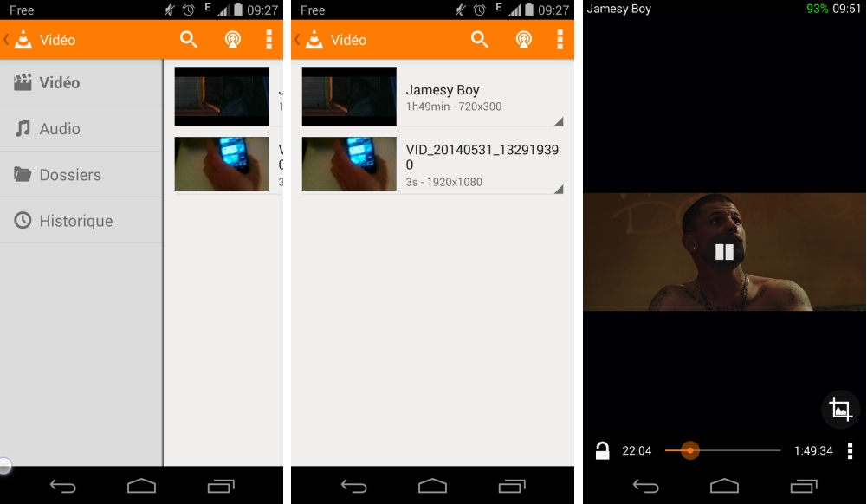Tap the search magnifier in the middle screen
This screenshot has width=867, height=504.
pos(480,40)
